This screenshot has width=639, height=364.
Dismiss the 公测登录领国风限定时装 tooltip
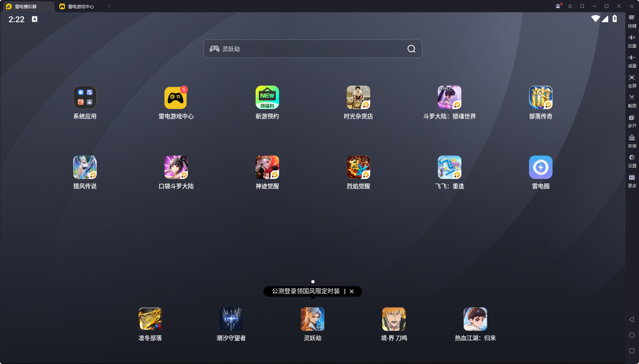point(352,291)
